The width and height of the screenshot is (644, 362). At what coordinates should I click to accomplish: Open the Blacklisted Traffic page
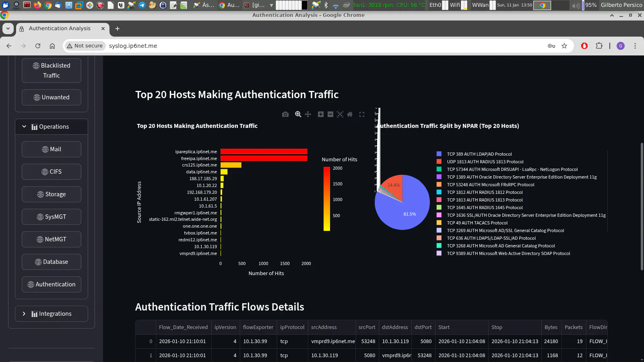[x=52, y=70]
